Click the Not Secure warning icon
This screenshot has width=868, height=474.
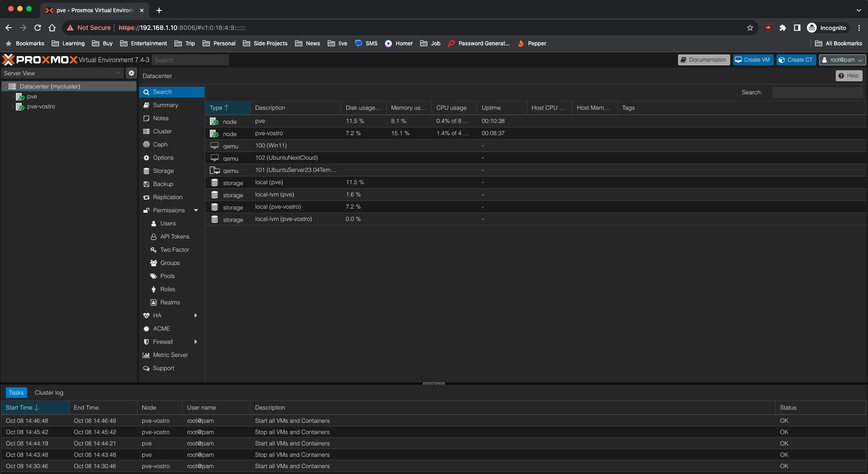pos(70,28)
